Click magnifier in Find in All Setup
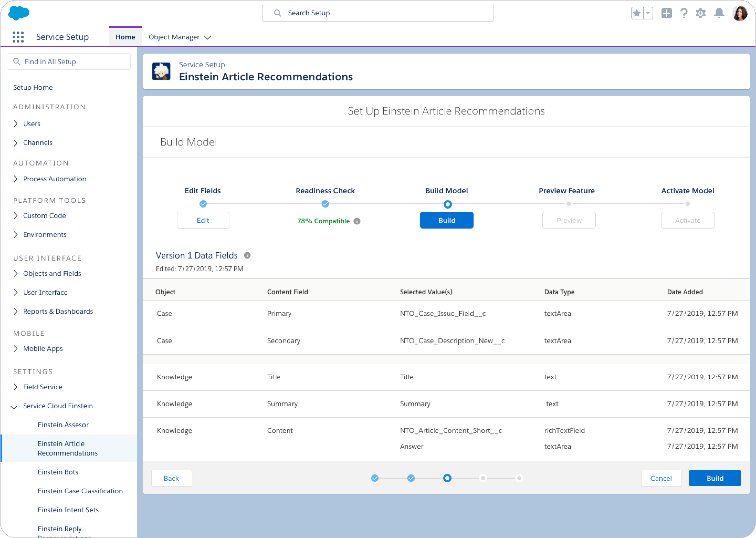 (17, 62)
